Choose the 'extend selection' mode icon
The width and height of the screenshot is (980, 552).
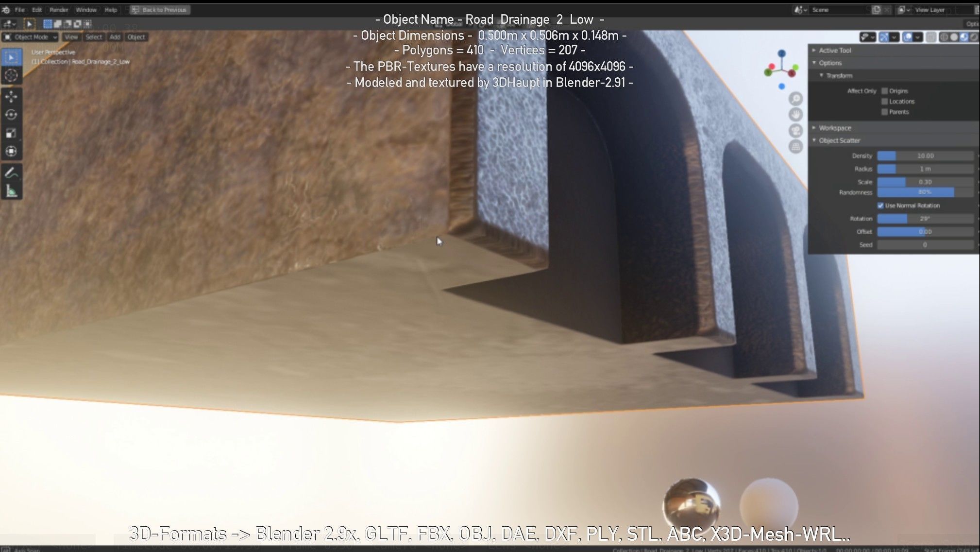(x=57, y=24)
